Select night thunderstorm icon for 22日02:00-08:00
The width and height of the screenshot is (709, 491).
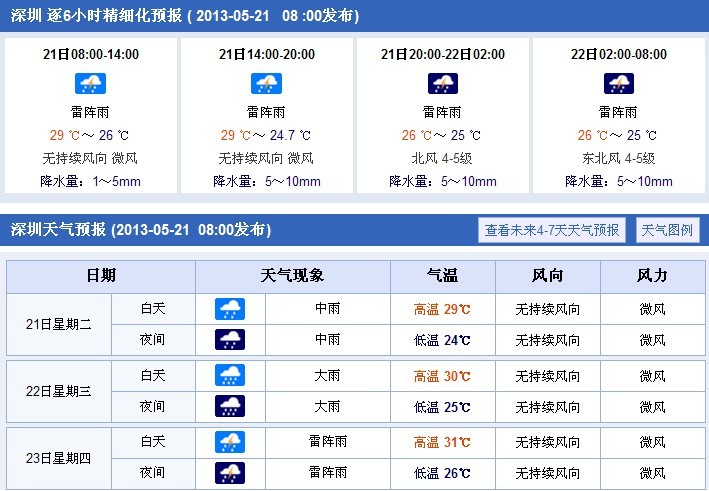pyautogui.click(x=619, y=84)
